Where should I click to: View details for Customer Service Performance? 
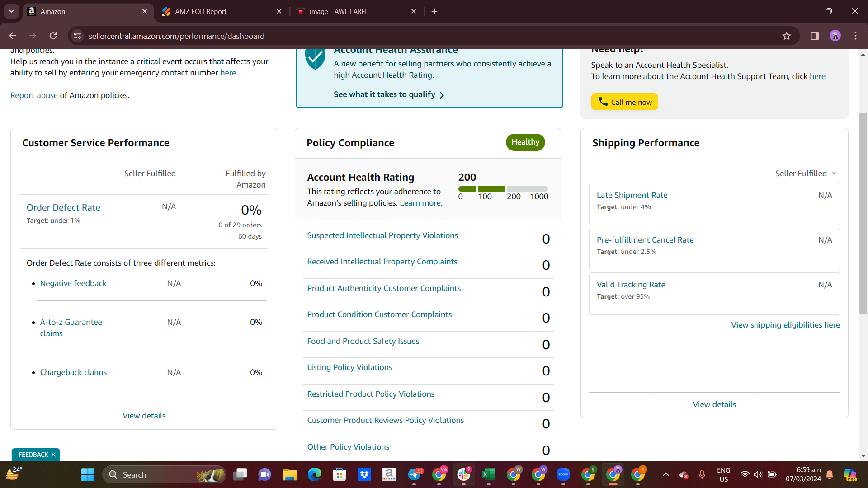coord(144,416)
